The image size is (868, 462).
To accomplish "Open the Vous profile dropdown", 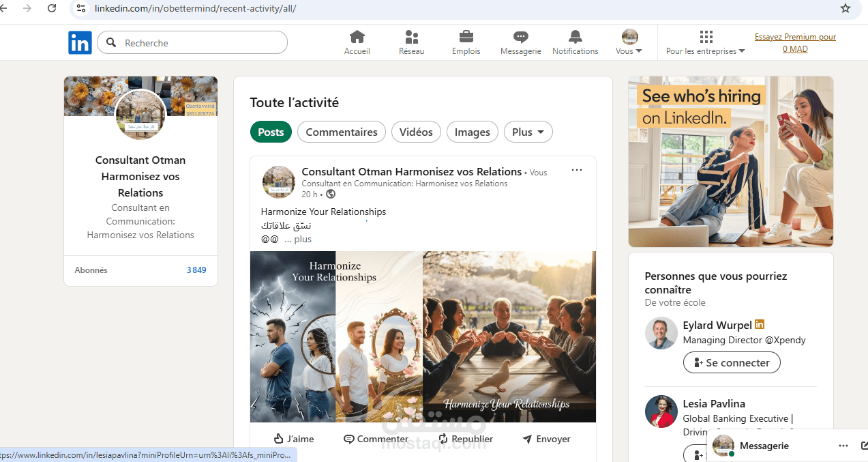I will pyautogui.click(x=628, y=42).
